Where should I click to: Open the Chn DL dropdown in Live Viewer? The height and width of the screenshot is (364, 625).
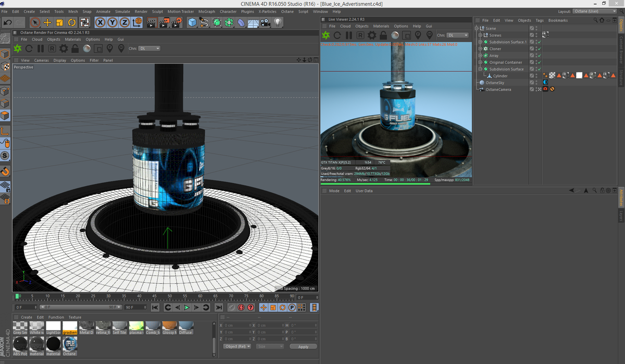tap(458, 35)
